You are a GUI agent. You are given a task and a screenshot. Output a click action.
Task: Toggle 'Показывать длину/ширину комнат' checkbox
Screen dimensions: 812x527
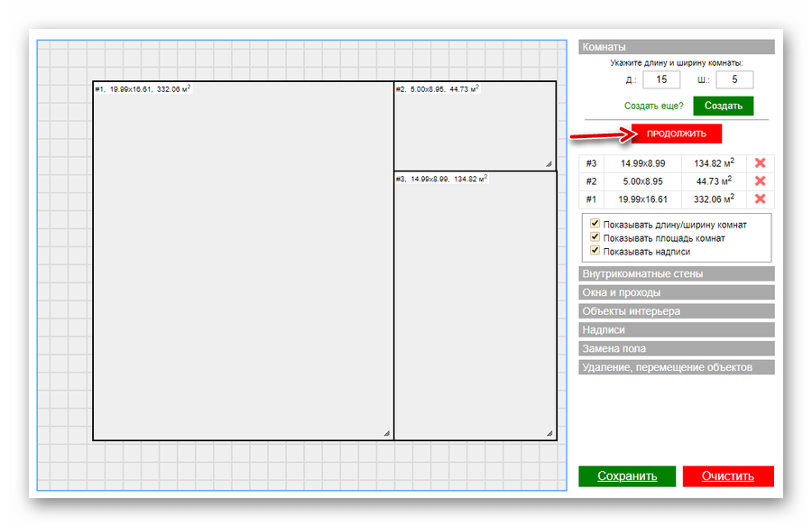[595, 224]
